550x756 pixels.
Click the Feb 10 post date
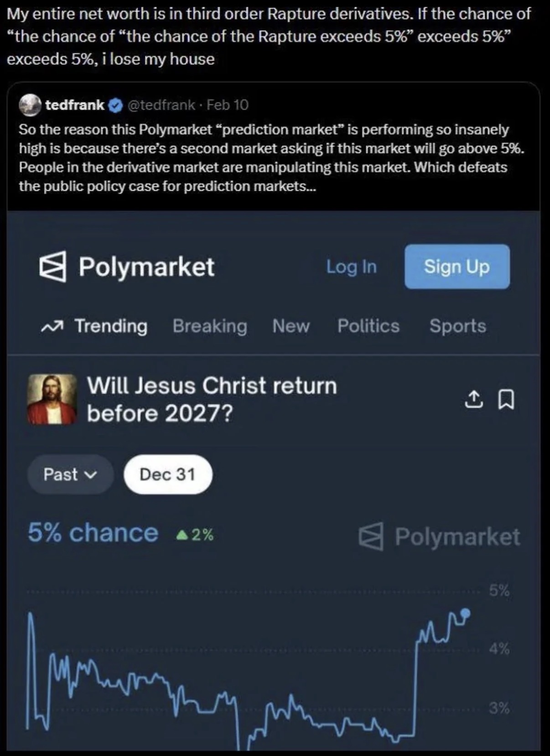[228, 105]
